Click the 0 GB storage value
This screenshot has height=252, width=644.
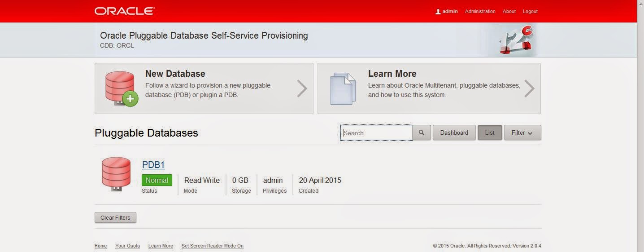coord(240,180)
